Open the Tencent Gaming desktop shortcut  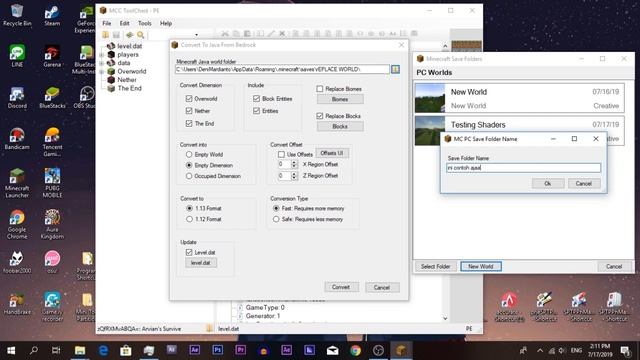coord(52,142)
